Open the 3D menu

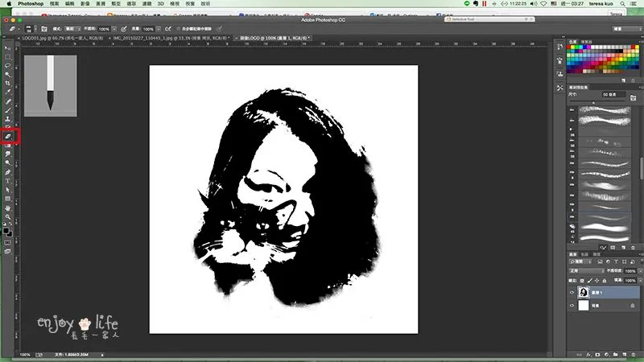160,4
